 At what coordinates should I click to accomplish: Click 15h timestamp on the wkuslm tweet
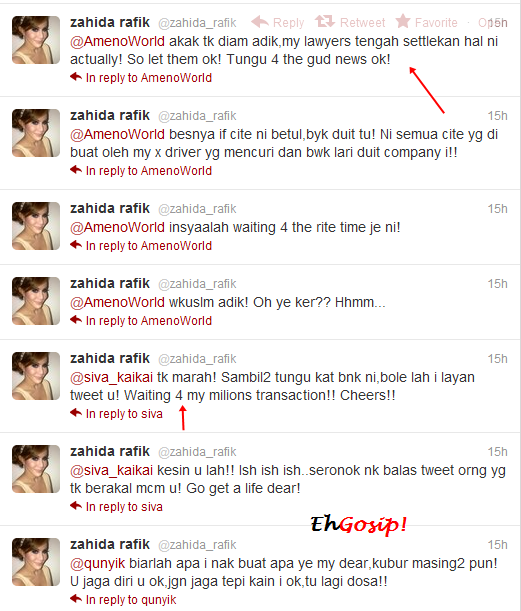(x=498, y=284)
